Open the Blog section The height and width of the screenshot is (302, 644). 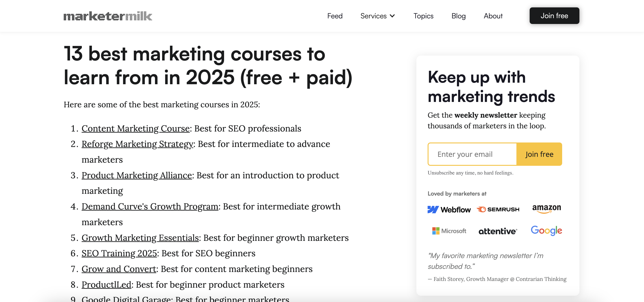459,16
